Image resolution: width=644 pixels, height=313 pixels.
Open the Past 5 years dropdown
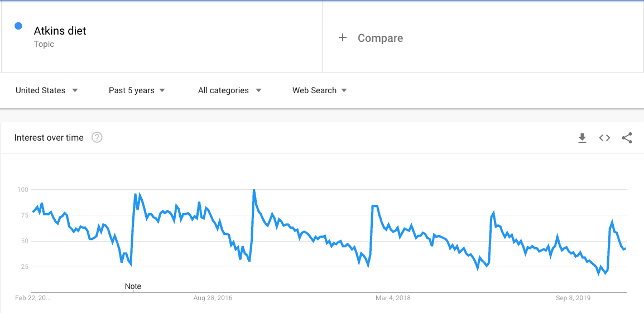point(137,90)
